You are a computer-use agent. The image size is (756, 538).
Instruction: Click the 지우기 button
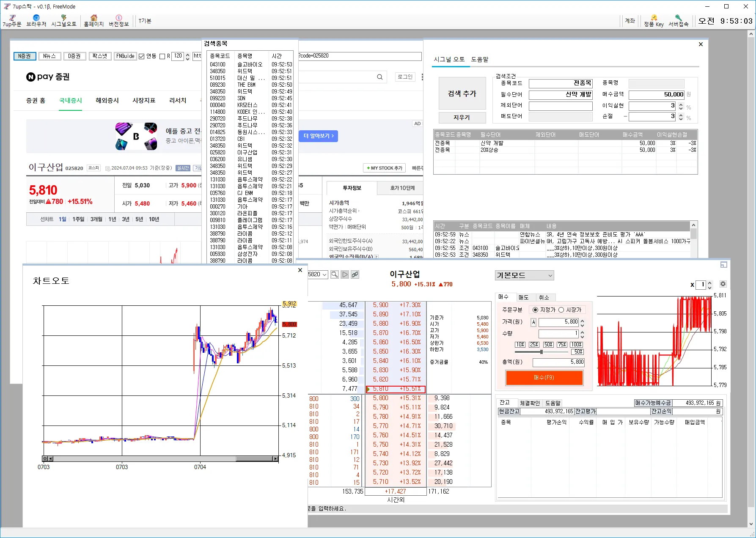click(462, 117)
